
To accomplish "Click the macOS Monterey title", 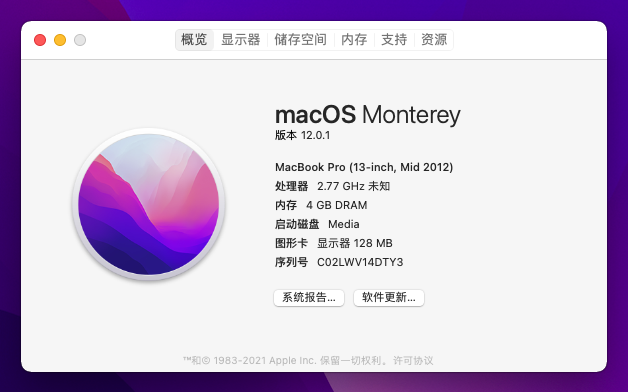I will point(367,115).
